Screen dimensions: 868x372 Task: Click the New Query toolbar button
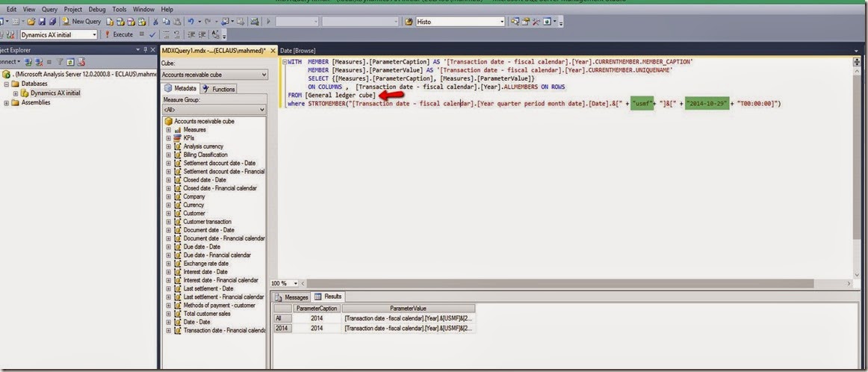coord(81,22)
